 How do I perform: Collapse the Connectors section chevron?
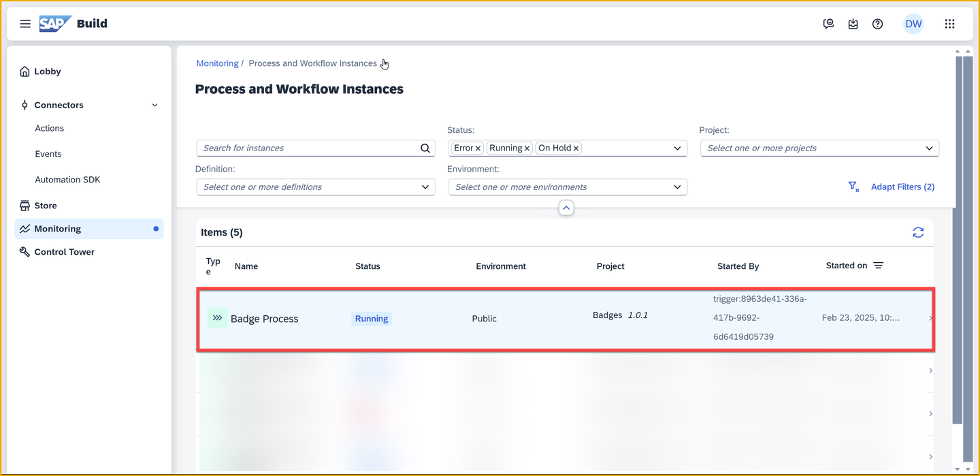click(x=154, y=105)
